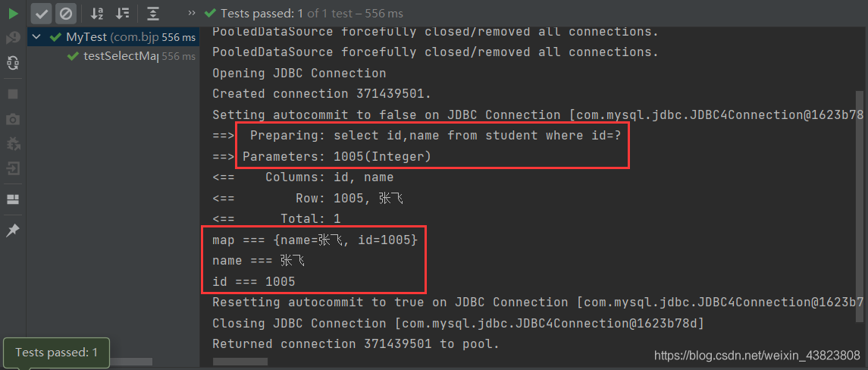Image resolution: width=868 pixels, height=370 pixels.
Task: Pin the Run tool window tab
Action: pyautogui.click(x=13, y=230)
